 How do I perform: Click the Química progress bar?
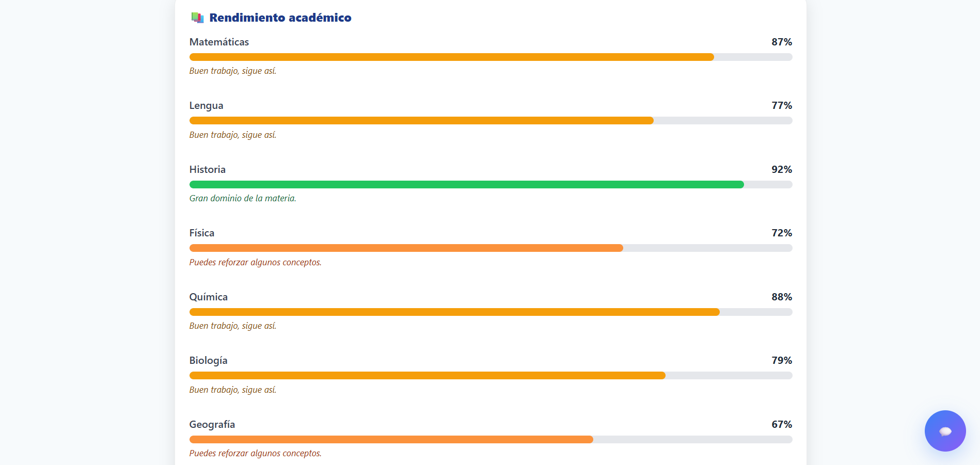pos(491,312)
